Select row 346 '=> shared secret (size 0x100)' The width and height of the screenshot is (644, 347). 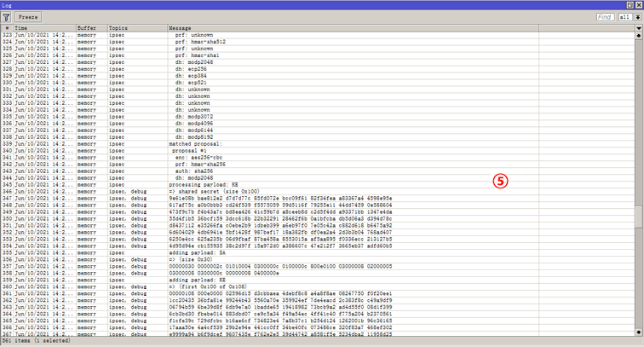(318, 192)
